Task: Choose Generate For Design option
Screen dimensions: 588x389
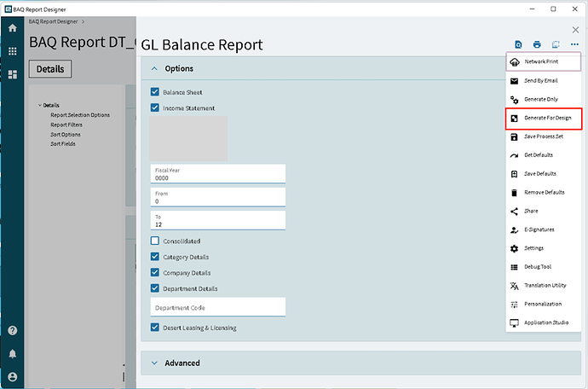Action: pyautogui.click(x=544, y=119)
